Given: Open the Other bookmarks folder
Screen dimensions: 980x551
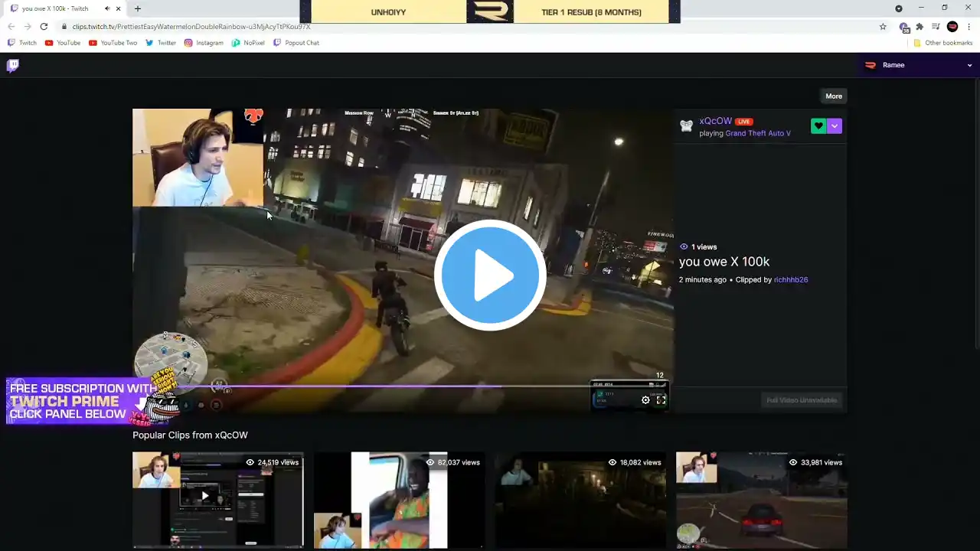Looking at the screenshot, I should tap(942, 43).
